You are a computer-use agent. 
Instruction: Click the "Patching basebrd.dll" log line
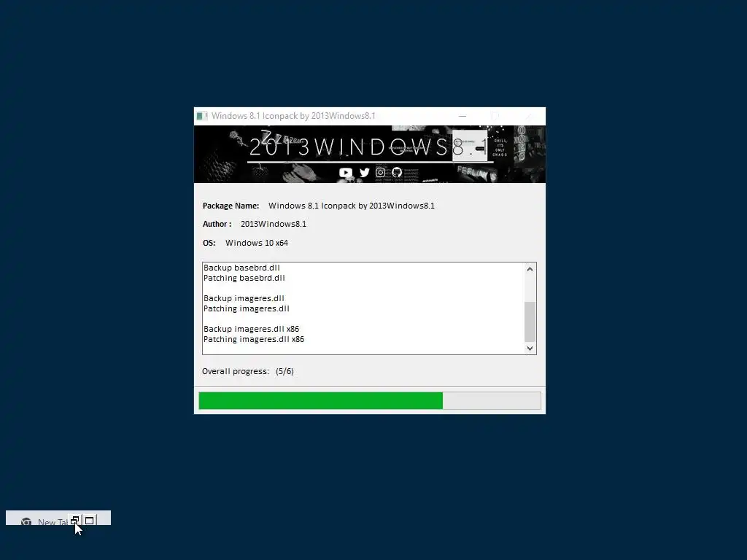tap(244, 278)
